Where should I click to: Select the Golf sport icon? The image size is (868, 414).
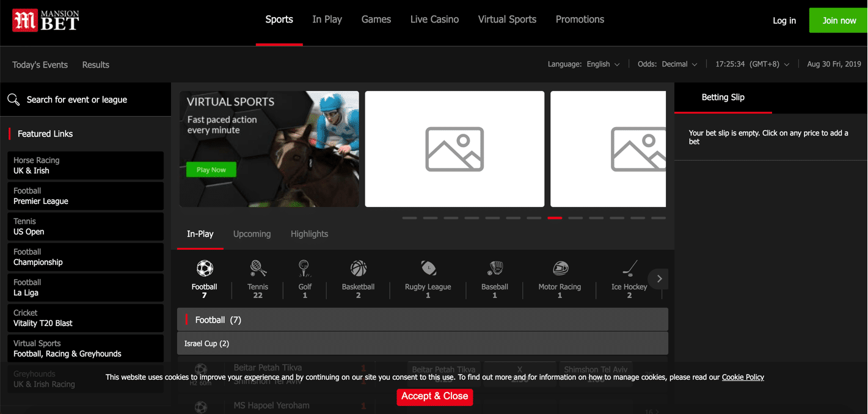click(x=304, y=269)
